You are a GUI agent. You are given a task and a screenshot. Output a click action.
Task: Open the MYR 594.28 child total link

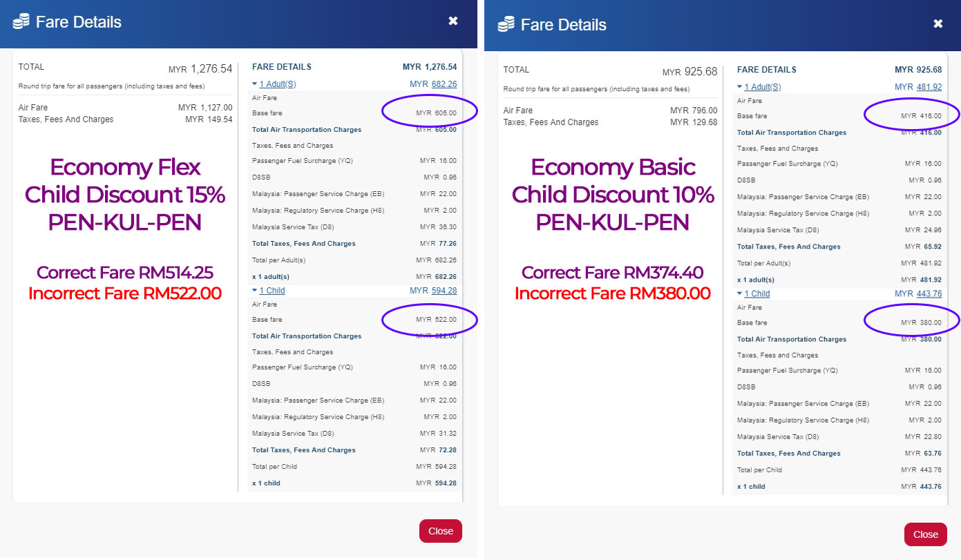click(444, 291)
